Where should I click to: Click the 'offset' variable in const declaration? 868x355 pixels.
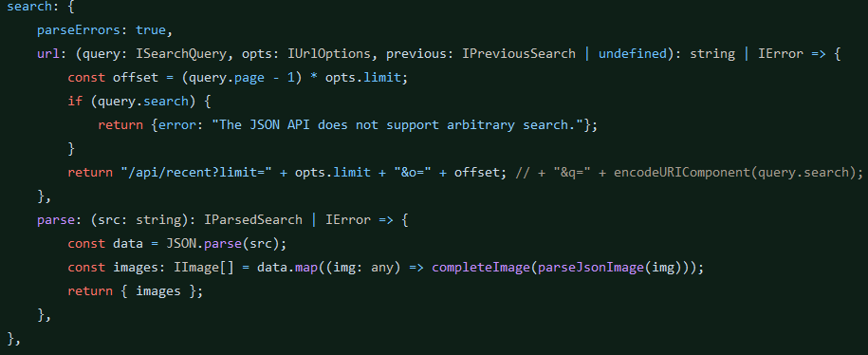[x=136, y=78]
